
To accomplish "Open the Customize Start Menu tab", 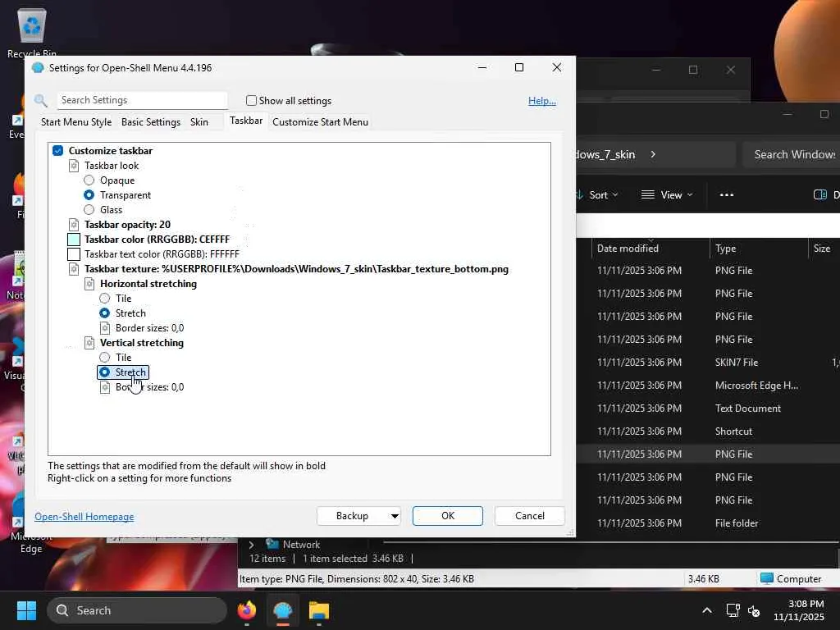I will pyautogui.click(x=321, y=122).
